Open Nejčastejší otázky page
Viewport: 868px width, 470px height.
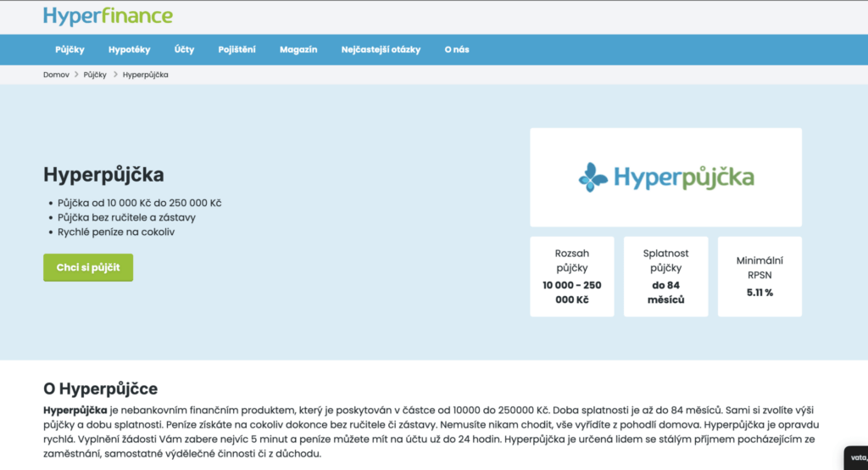click(381, 50)
